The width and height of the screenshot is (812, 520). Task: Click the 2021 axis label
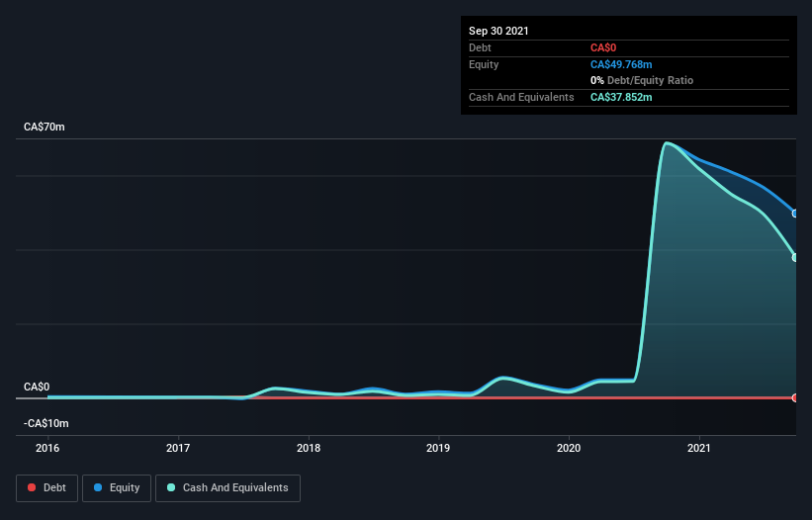(x=699, y=448)
